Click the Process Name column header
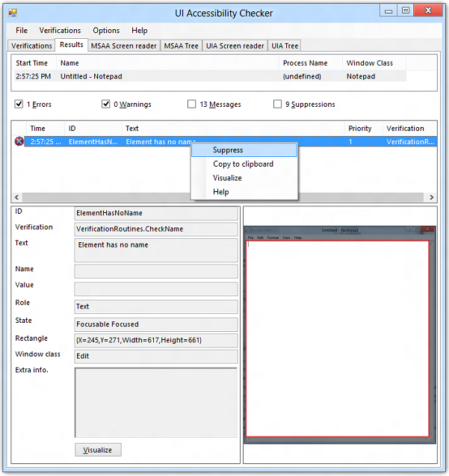The image size is (449, 476). (311, 63)
